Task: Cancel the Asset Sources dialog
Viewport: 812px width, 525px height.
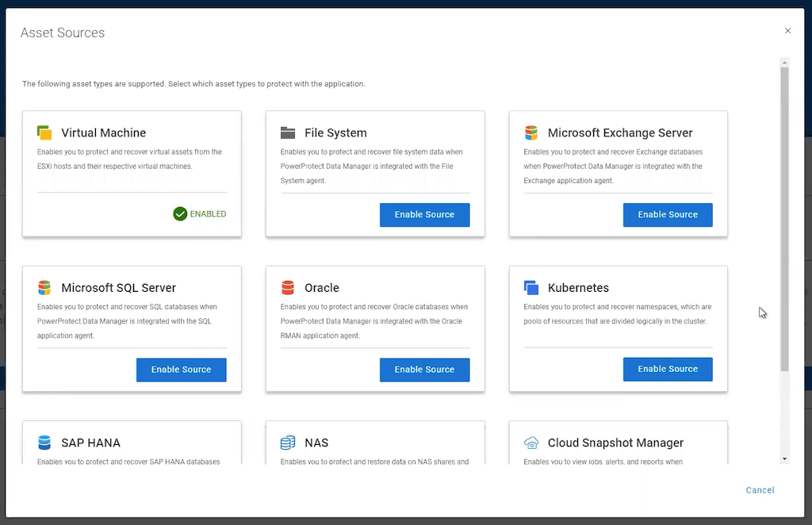Action: 760,490
